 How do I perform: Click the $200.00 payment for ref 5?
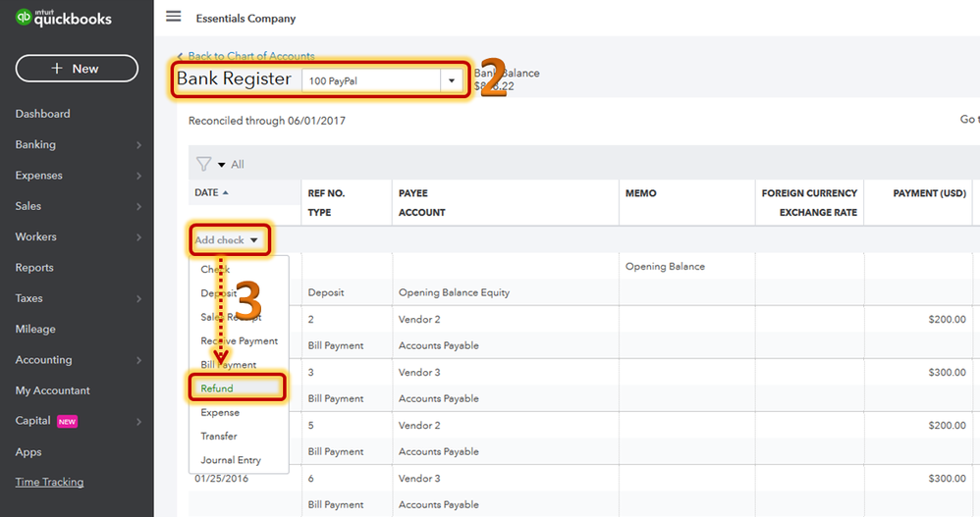point(948,426)
